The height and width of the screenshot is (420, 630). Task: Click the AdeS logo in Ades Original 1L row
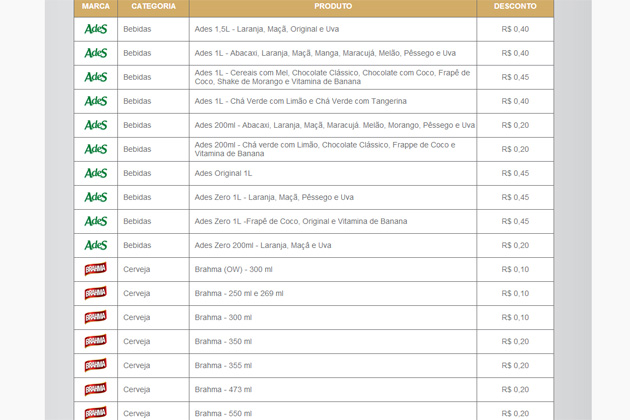[96, 173]
